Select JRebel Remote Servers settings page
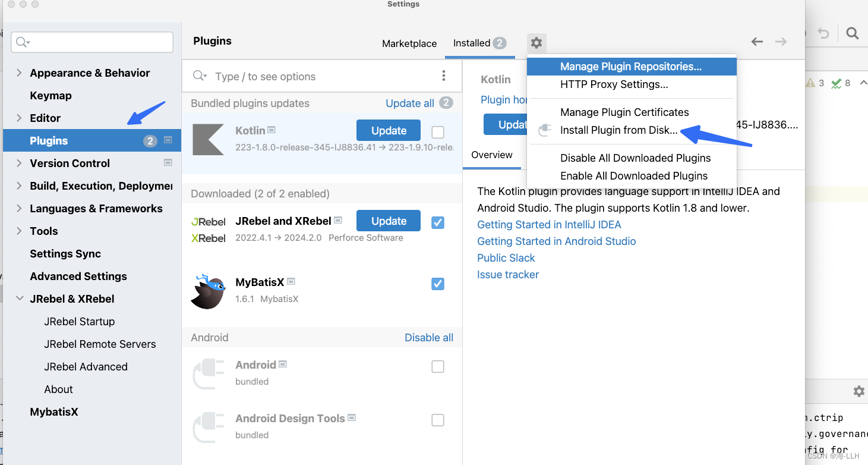Image resolution: width=868 pixels, height=465 pixels. point(100,344)
